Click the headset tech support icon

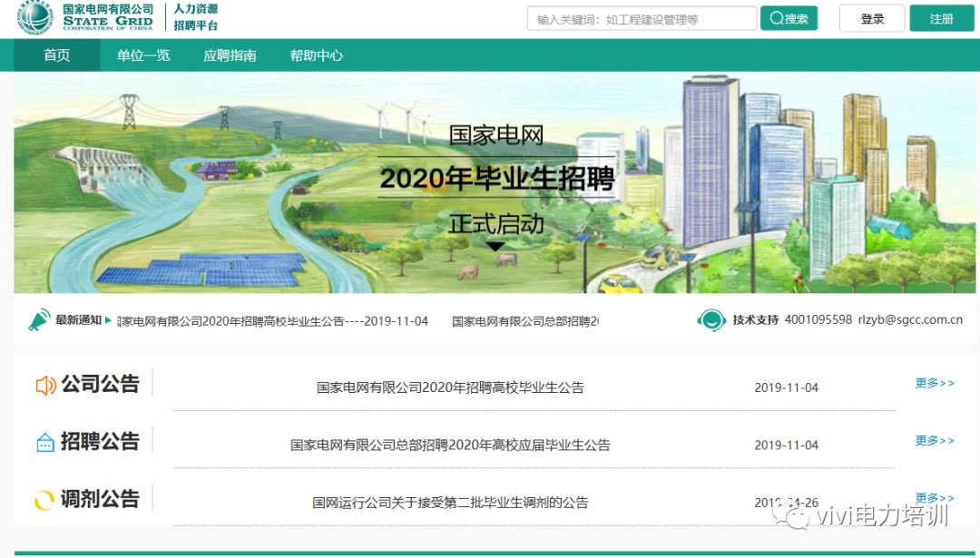click(711, 320)
